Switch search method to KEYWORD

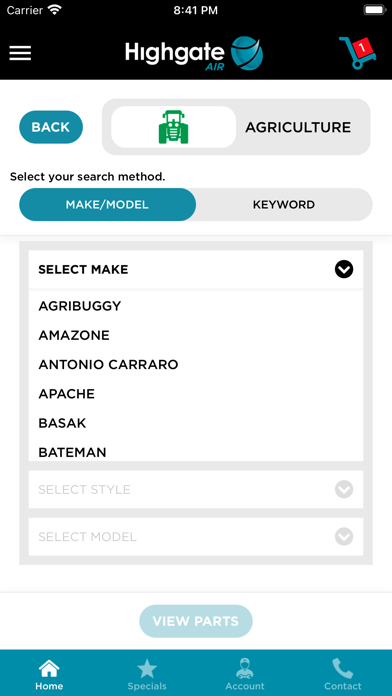[284, 205]
